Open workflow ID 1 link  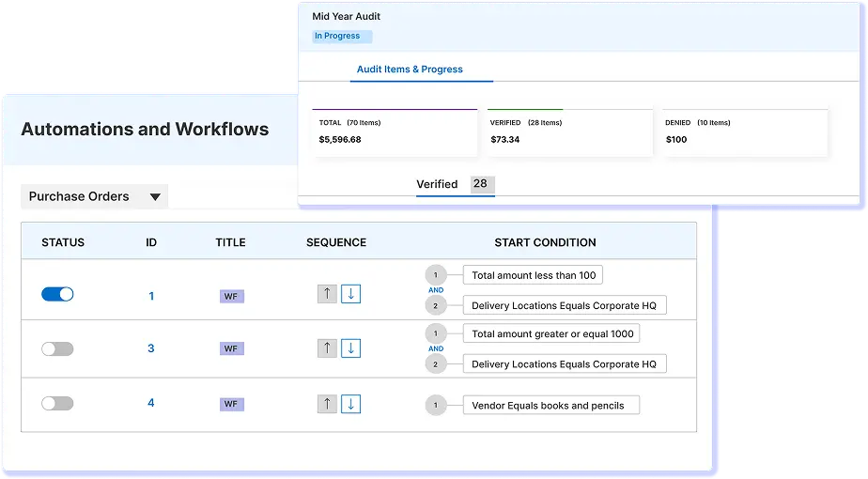151,296
